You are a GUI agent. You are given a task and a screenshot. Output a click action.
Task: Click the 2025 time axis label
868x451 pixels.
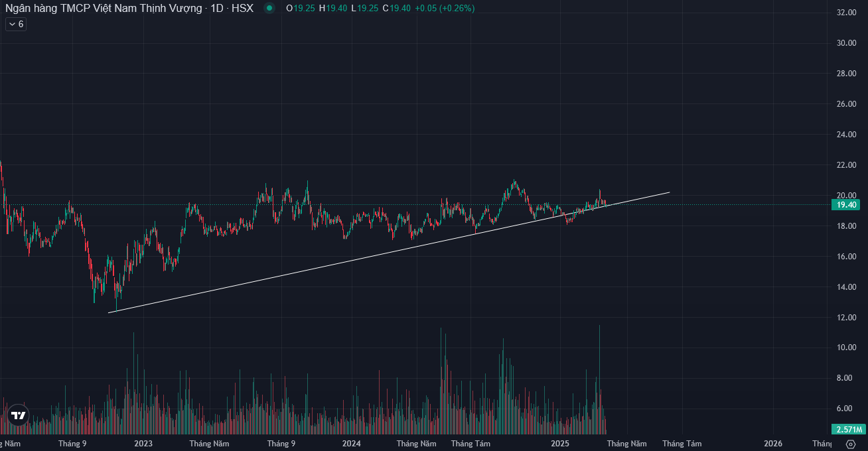561,444
